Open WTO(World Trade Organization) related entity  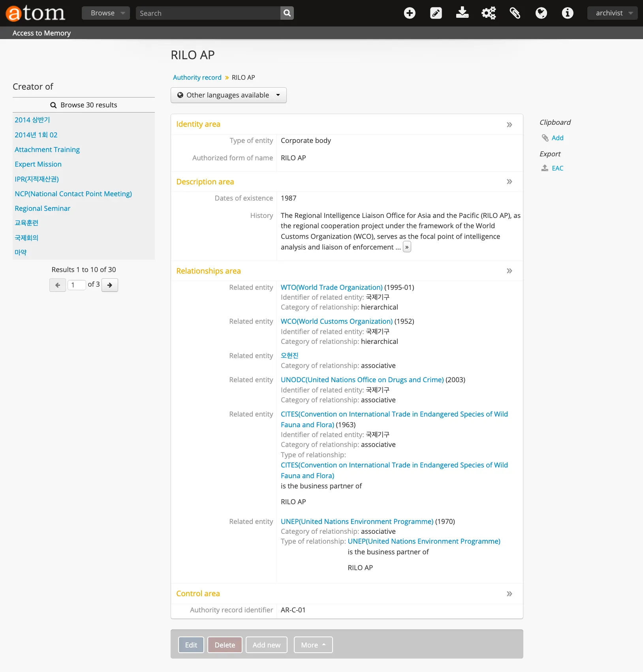[332, 287]
